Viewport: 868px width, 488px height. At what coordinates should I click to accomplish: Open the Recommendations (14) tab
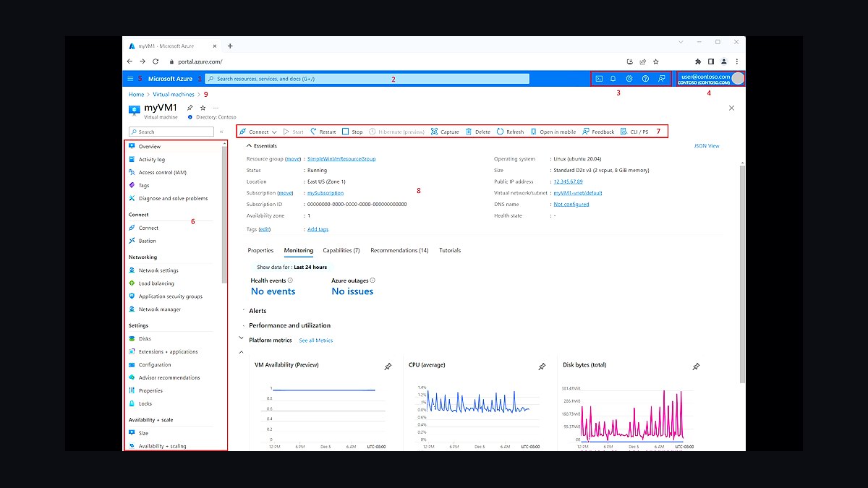pos(399,250)
